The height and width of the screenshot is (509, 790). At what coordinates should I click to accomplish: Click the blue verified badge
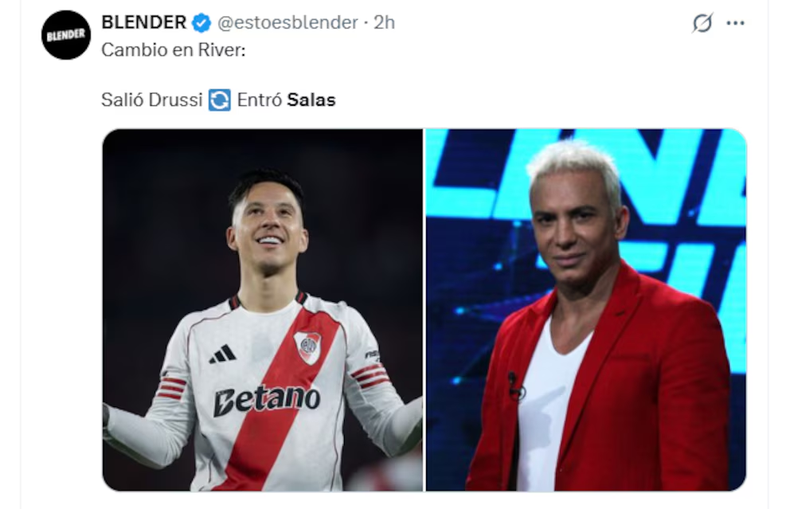[202, 23]
